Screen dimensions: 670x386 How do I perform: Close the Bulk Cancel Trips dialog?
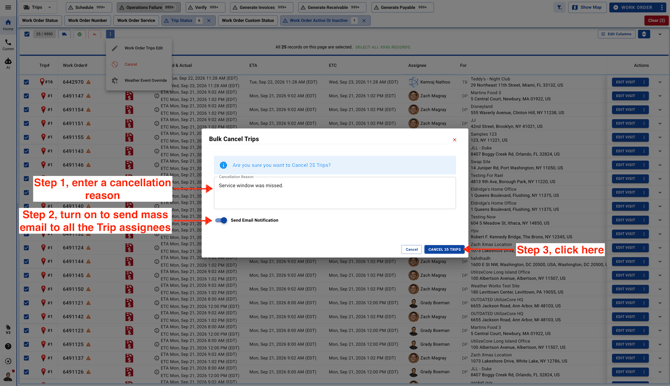[455, 140]
